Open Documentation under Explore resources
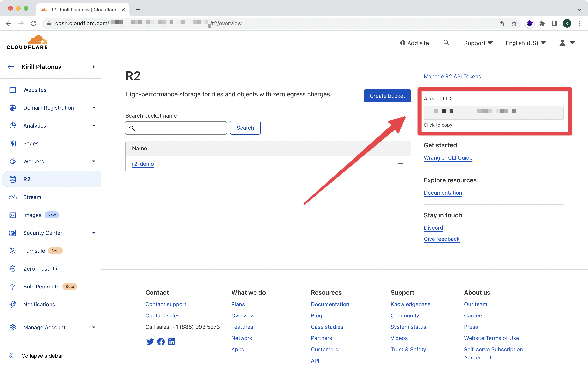The height and width of the screenshot is (367, 588). tap(443, 192)
